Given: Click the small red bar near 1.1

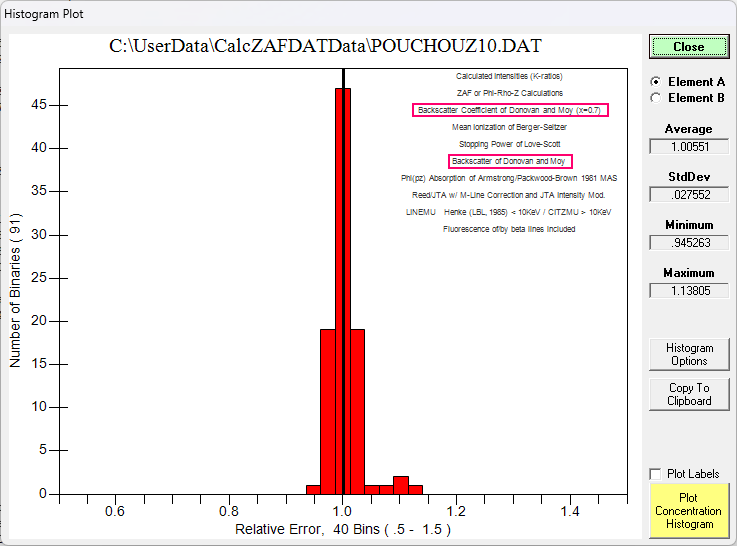Looking at the screenshot, I should click(x=401, y=485).
